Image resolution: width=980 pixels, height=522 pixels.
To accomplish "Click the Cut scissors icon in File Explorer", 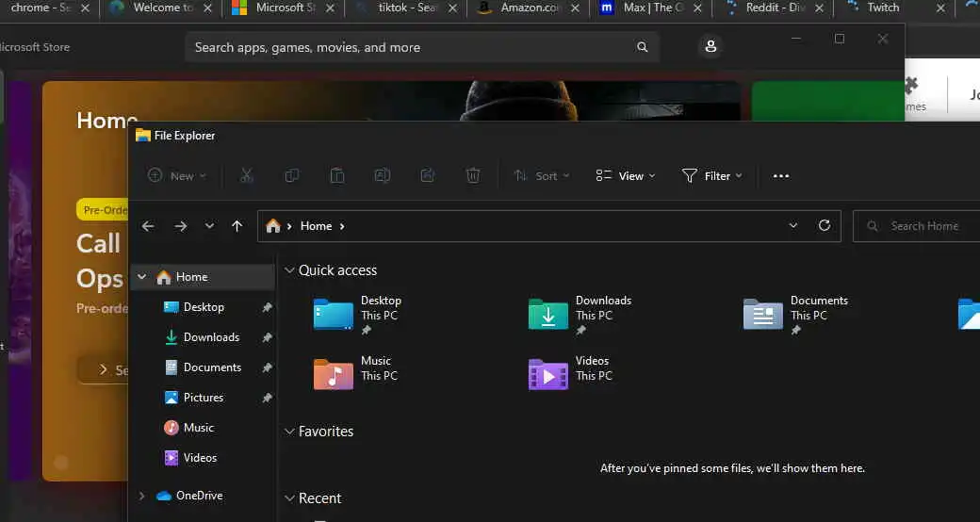I will [x=247, y=176].
